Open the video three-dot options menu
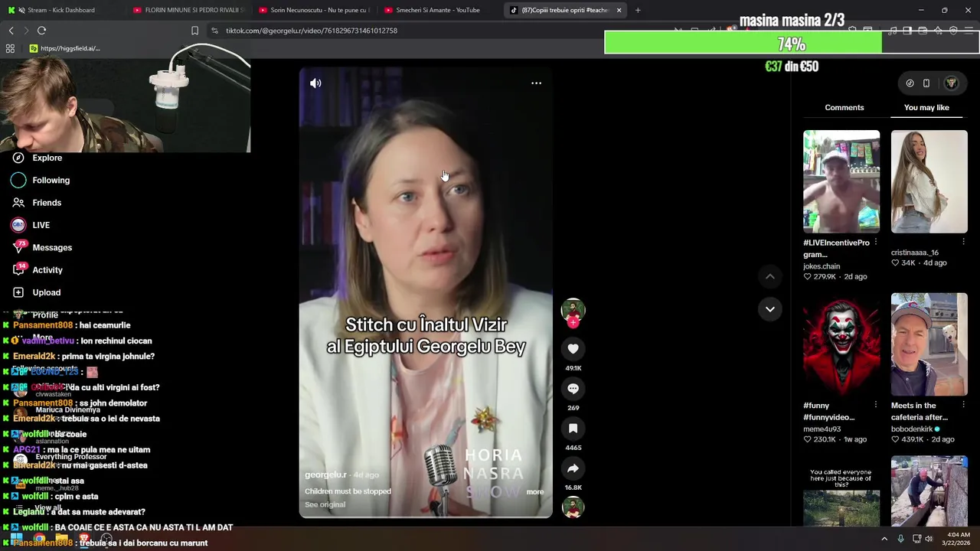The height and width of the screenshot is (551, 980). (x=536, y=83)
